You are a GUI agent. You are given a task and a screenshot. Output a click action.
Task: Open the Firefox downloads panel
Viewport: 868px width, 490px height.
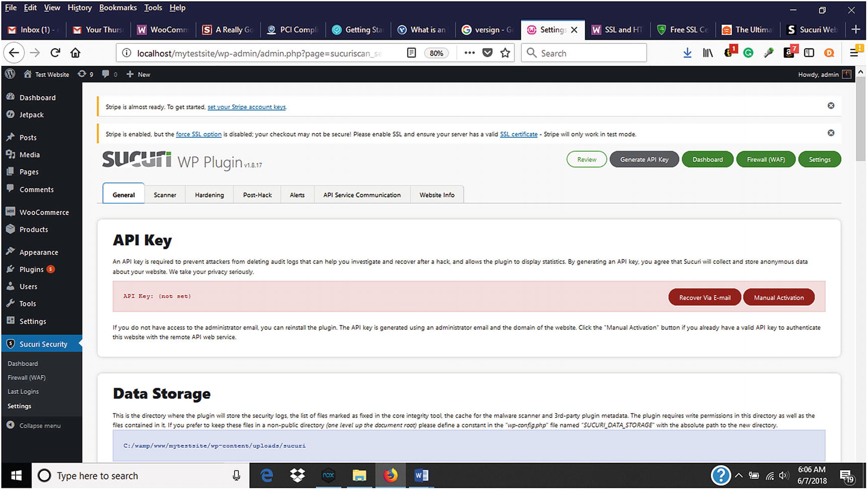coord(687,53)
